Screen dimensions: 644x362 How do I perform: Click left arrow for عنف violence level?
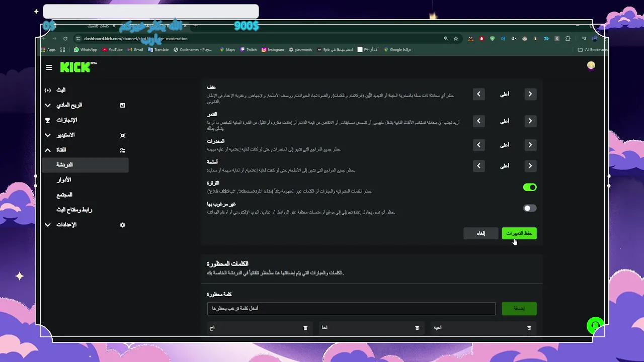pos(478,94)
